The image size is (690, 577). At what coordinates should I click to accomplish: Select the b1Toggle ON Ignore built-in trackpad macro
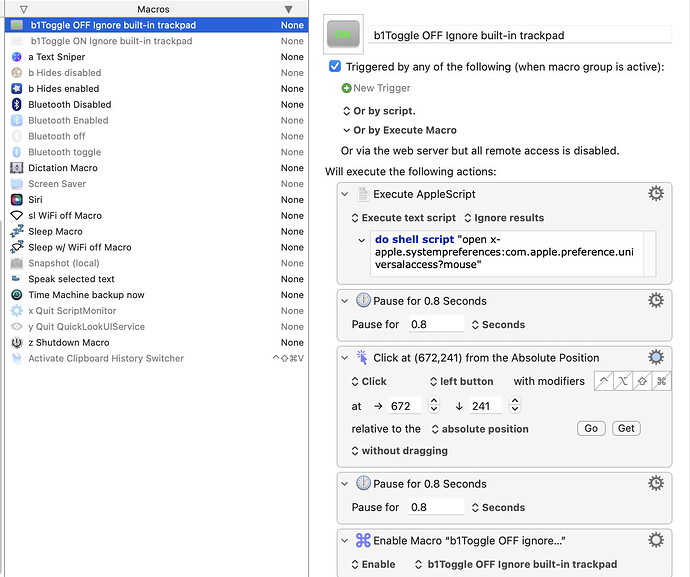click(157, 41)
